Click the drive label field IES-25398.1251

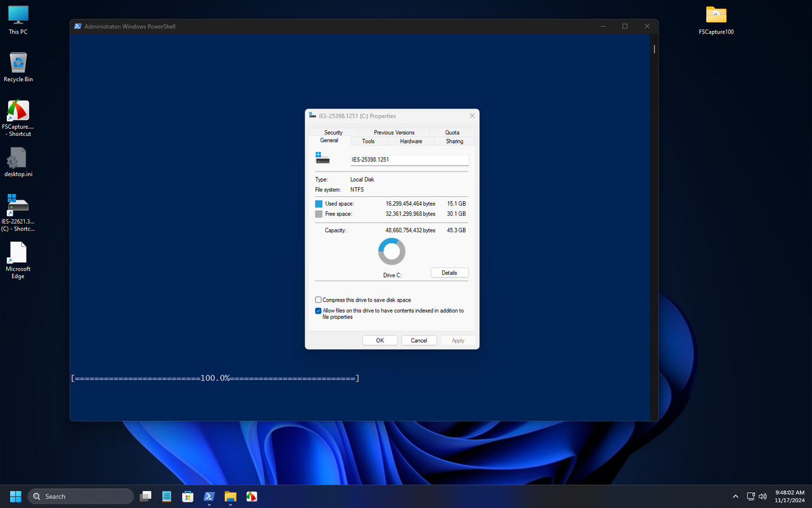click(x=409, y=160)
